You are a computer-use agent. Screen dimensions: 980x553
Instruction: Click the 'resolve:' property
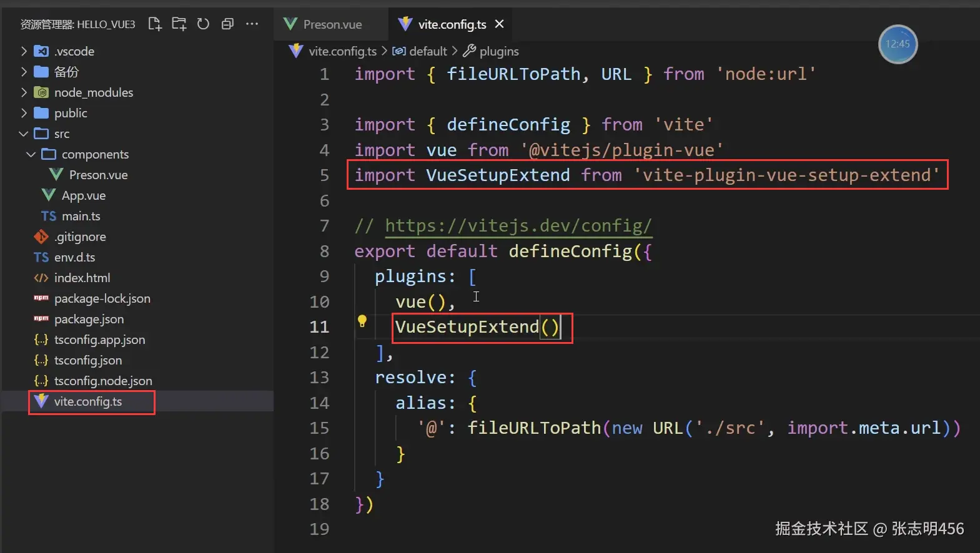[416, 377]
